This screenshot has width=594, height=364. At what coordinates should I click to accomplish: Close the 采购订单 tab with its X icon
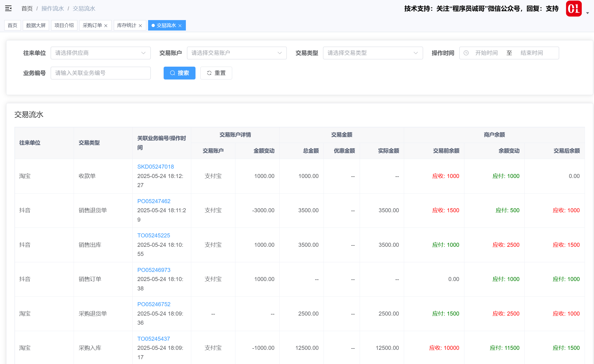(106, 26)
